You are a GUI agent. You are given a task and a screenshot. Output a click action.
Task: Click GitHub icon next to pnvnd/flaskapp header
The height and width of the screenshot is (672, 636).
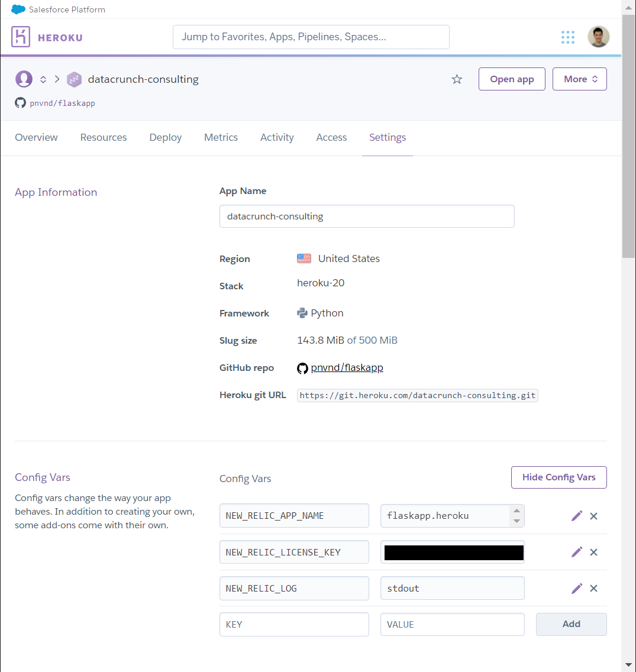(20, 103)
